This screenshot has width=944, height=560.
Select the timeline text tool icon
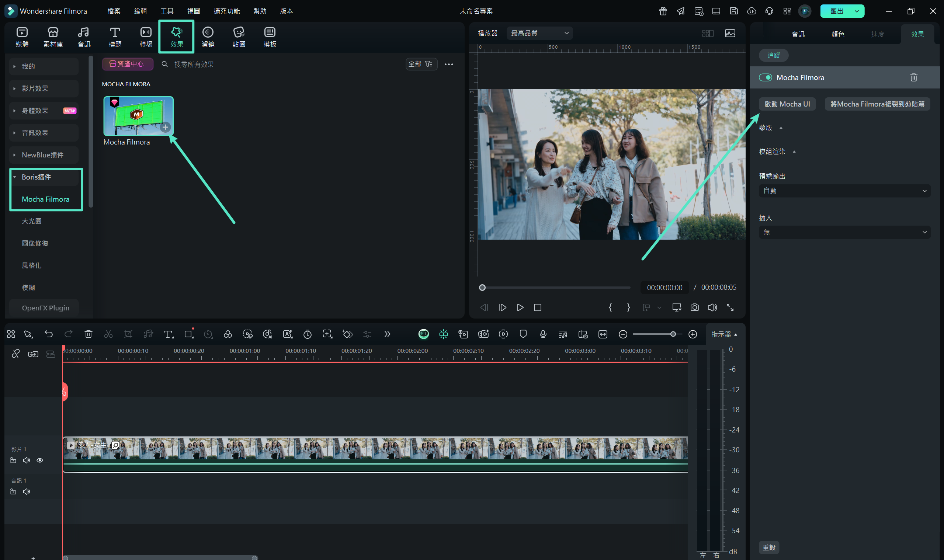(168, 334)
